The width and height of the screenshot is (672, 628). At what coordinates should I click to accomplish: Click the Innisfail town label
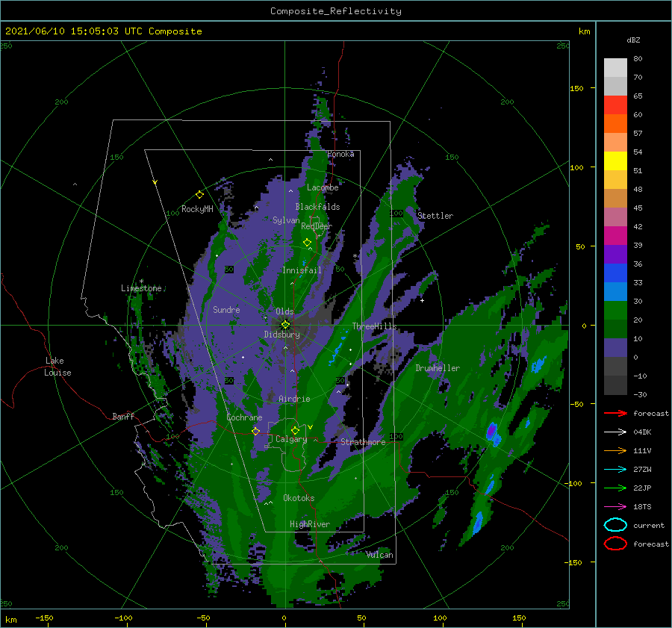302,270
